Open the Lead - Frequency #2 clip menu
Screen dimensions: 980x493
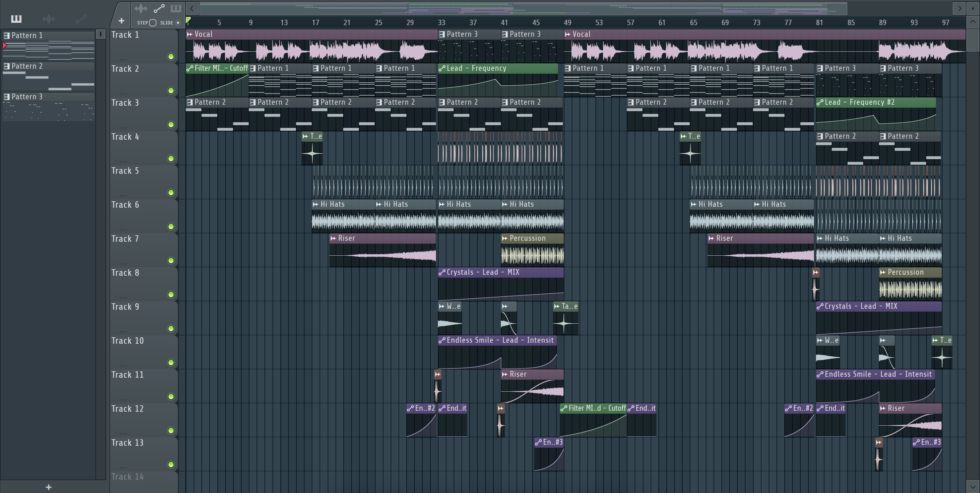[820, 102]
